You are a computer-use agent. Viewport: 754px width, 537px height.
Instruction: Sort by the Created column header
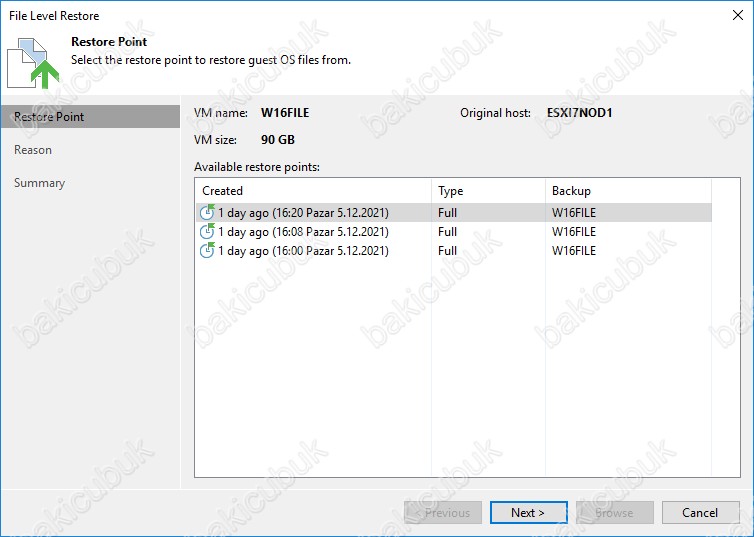313,191
